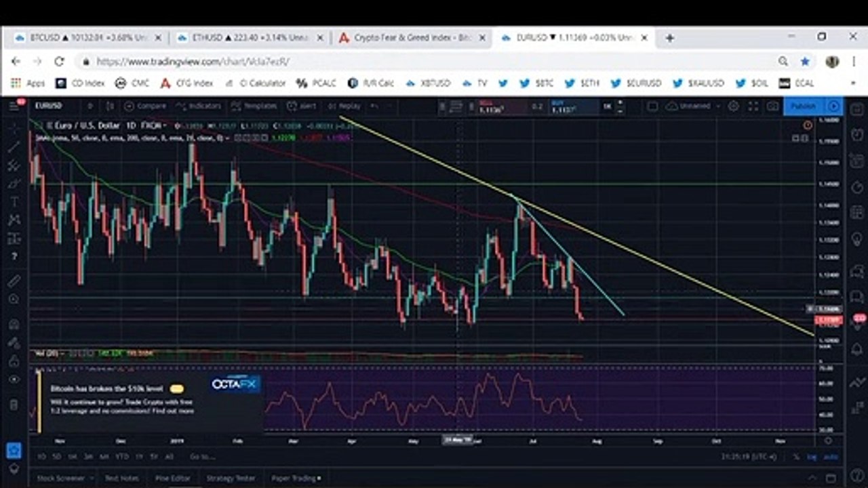Viewport: 868px width, 488px height.
Task: Open the Pine Editor tab
Action: pos(172,478)
